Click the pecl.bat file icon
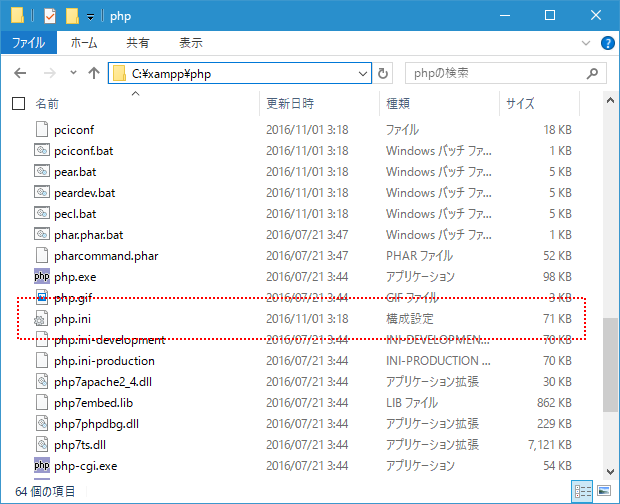 (42, 213)
